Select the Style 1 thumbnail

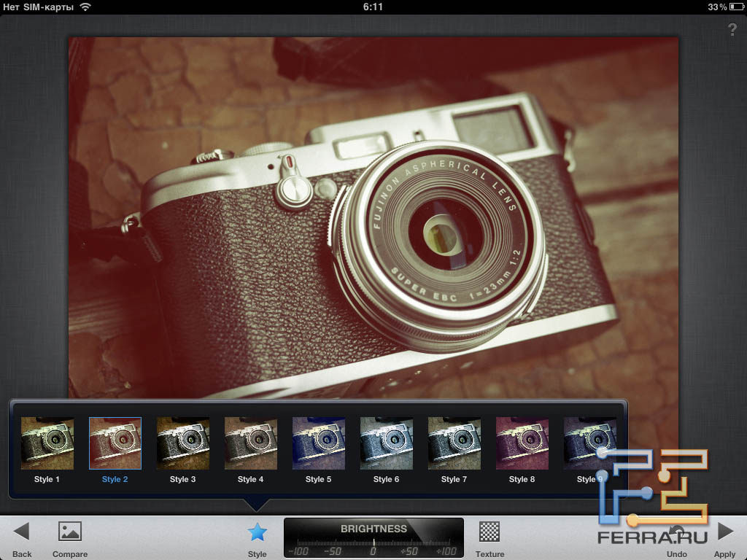pyautogui.click(x=47, y=443)
